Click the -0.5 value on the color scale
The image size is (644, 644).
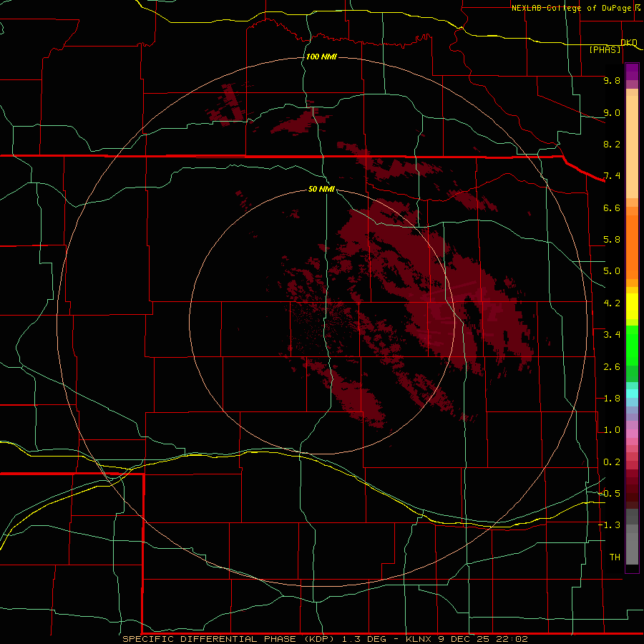[x=610, y=494]
